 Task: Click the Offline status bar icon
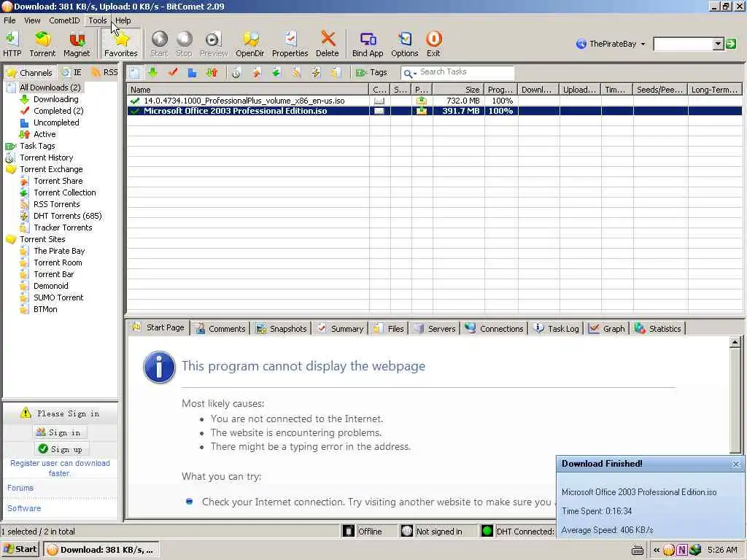tap(349, 532)
